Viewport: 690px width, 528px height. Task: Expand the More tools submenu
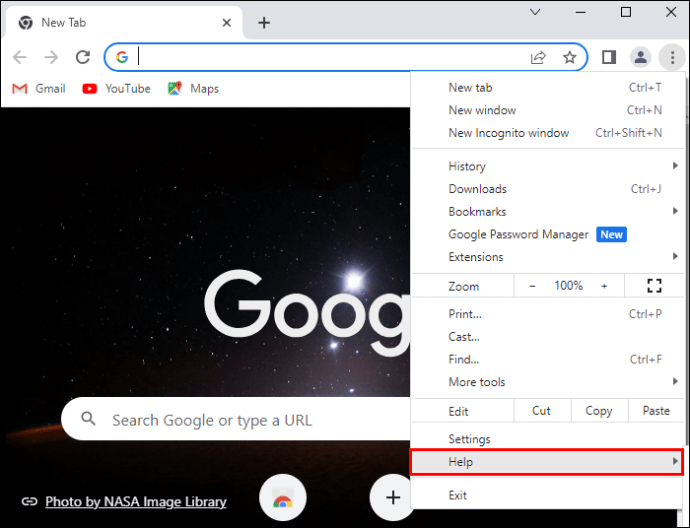coord(546,382)
